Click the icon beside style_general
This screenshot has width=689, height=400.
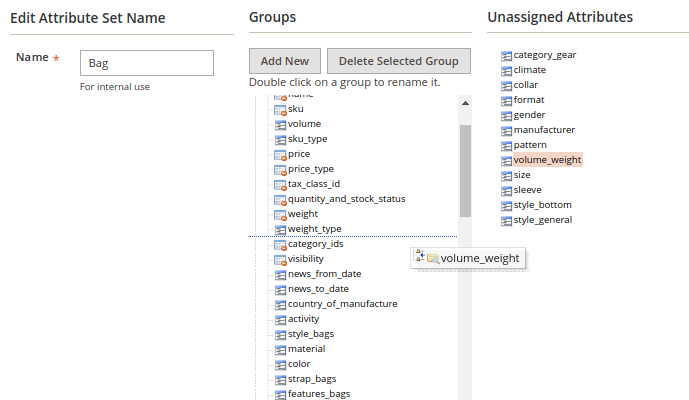point(506,220)
